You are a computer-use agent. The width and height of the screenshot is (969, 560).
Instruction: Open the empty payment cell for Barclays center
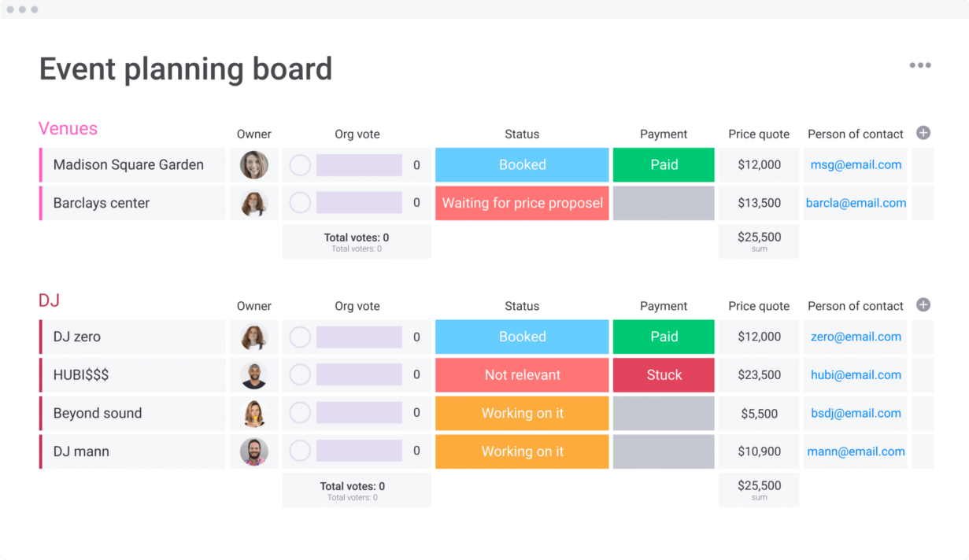tap(664, 203)
